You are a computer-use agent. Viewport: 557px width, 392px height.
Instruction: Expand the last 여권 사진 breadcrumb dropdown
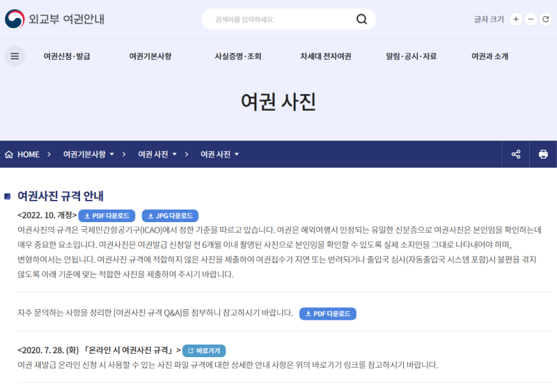pos(220,155)
